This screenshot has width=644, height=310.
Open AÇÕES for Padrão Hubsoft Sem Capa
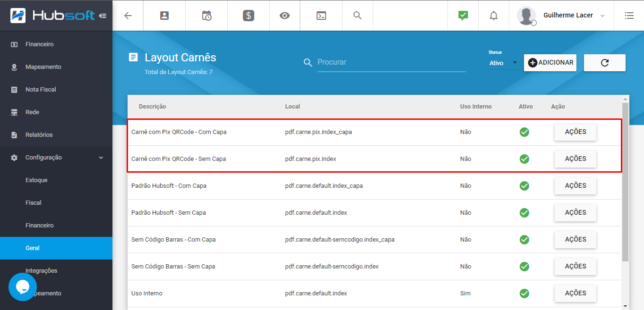point(575,213)
